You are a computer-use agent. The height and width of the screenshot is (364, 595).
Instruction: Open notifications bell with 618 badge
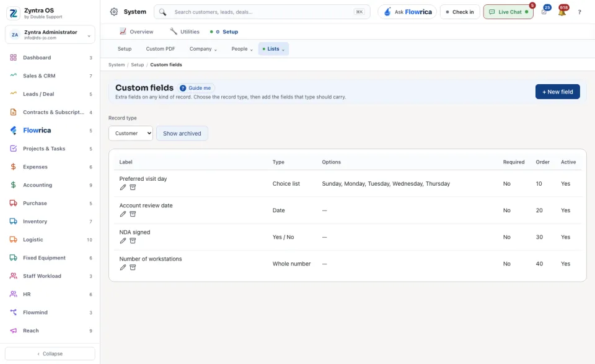(562, 11)
